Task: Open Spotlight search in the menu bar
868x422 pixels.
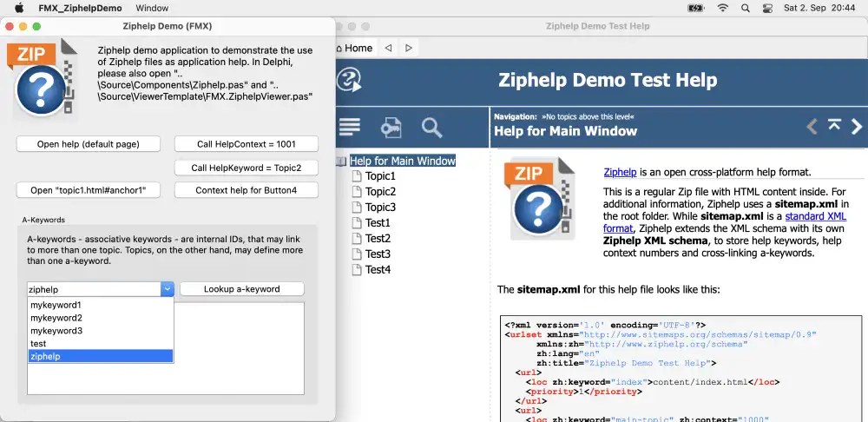Action: click(x=745, y=8)
